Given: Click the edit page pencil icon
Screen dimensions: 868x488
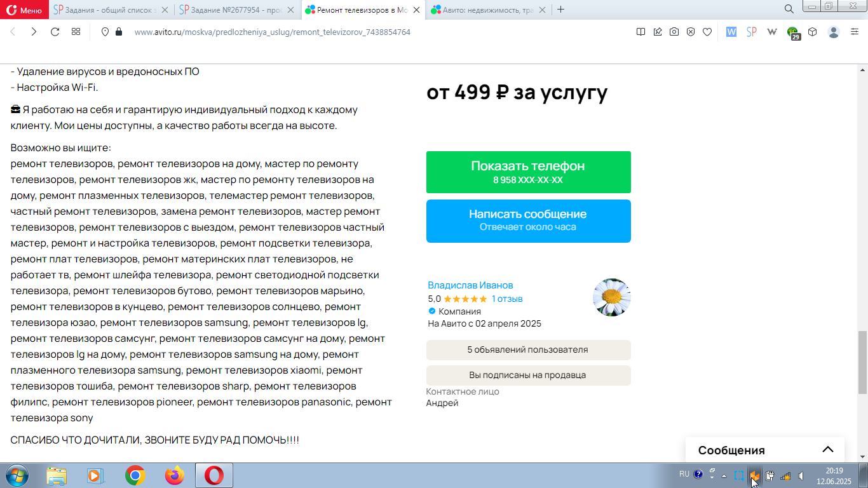Looking at the screenshot, I should point(658,32).
